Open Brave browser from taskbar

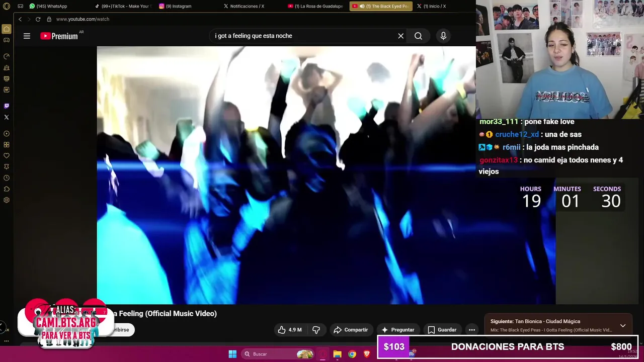(367, 354)
